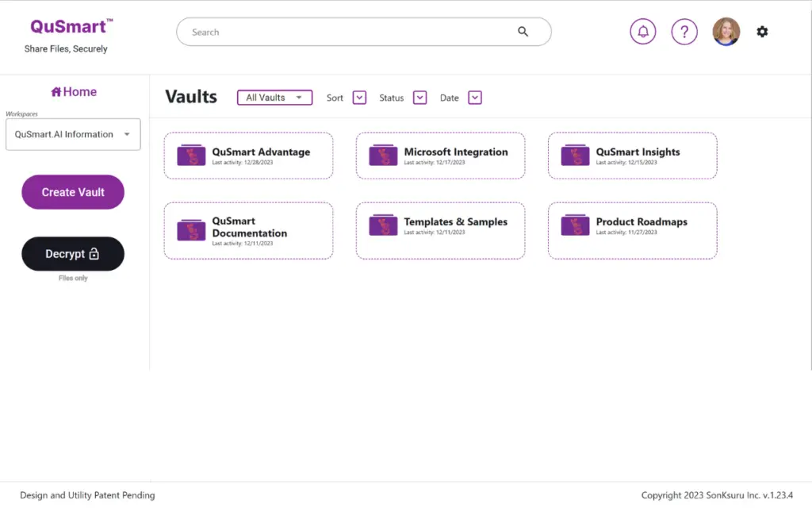Click the QuSmart Advantage vault folder icon

191,155
